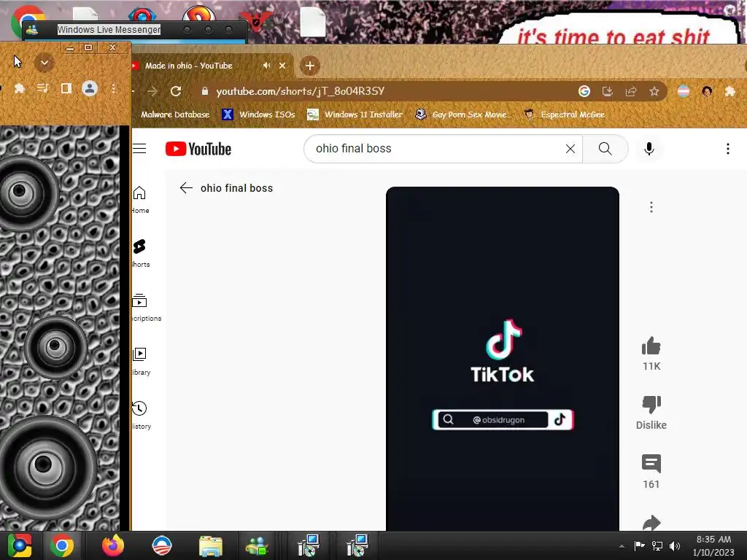
Task: Click the install app icon in address bar
Action: click(608, 91)
